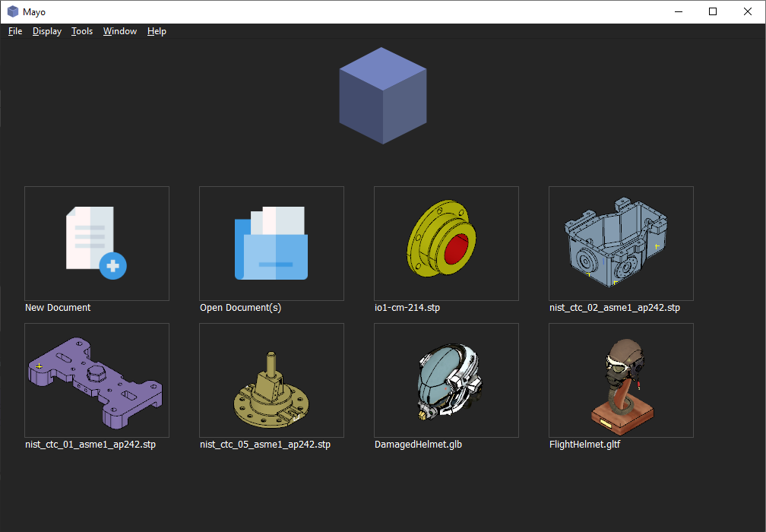
Task: Click the "Open Document(s)" label
Action: [240, 308]
